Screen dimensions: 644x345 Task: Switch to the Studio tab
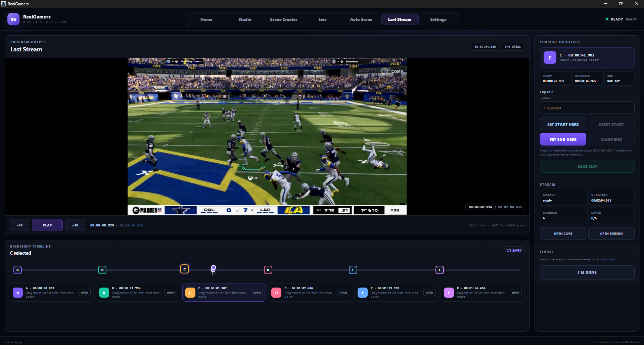point(245,19)
